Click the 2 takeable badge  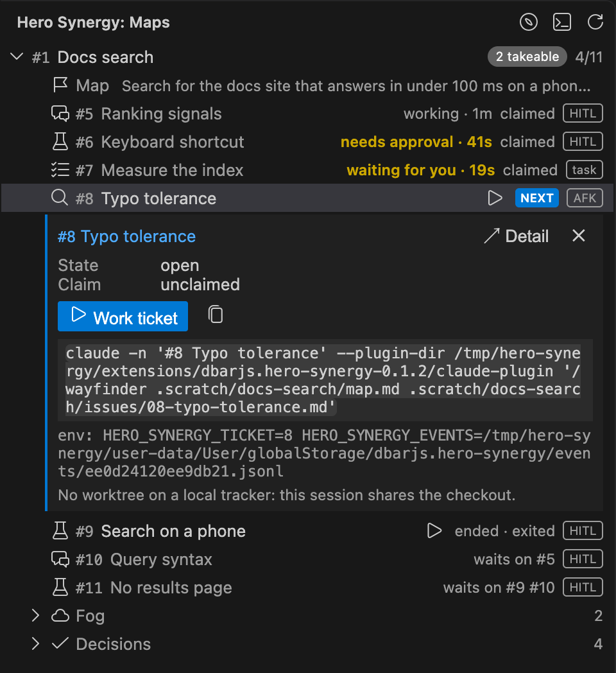click(x=527, y=57)
